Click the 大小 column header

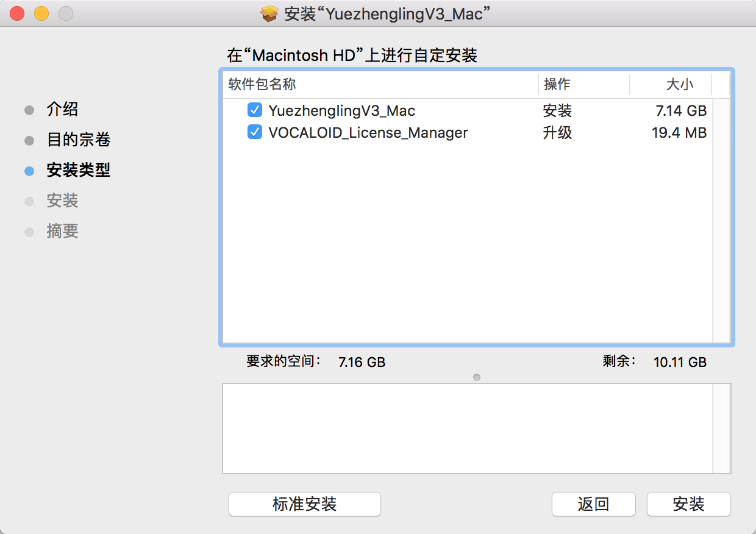point(671,84)
